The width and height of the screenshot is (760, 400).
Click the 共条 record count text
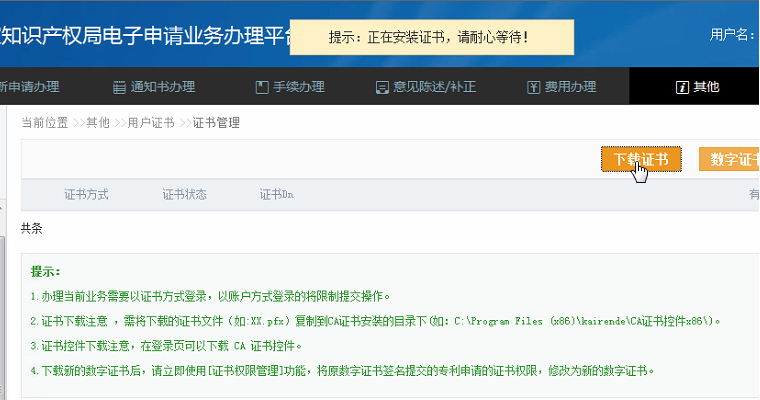click(32, 228)
